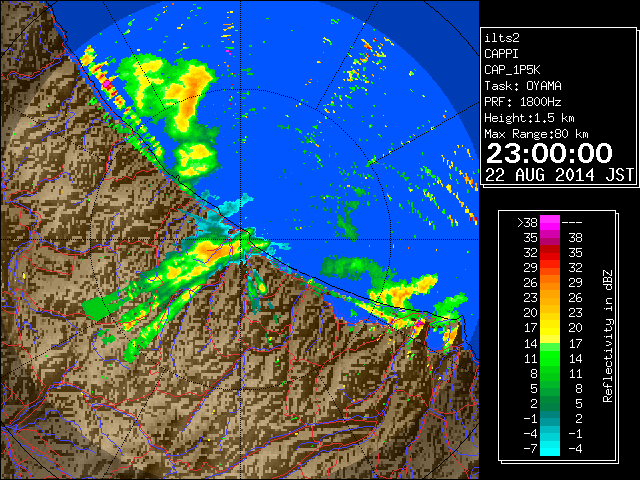Pick the red band of the legend
Image resolution: width=640 pixels, height=480 pixels.
550,253
